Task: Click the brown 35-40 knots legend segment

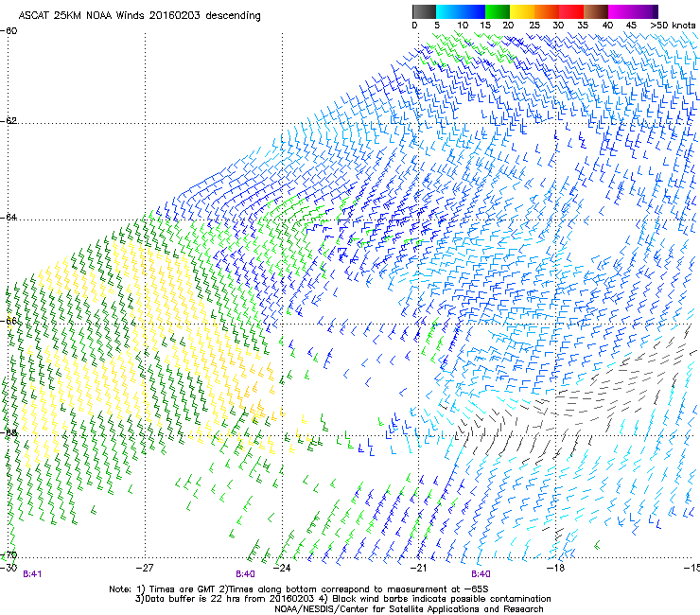Action: [596, 11]
